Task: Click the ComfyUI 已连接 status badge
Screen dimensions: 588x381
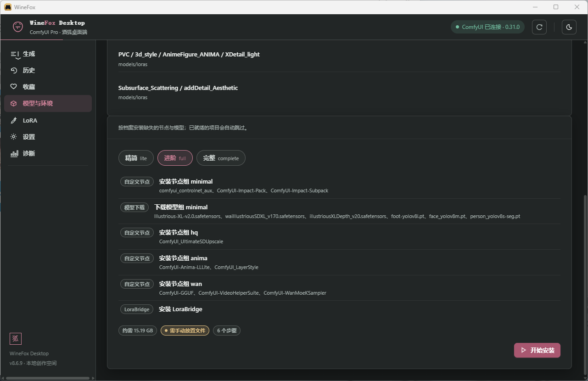Action: click(487, 27)
